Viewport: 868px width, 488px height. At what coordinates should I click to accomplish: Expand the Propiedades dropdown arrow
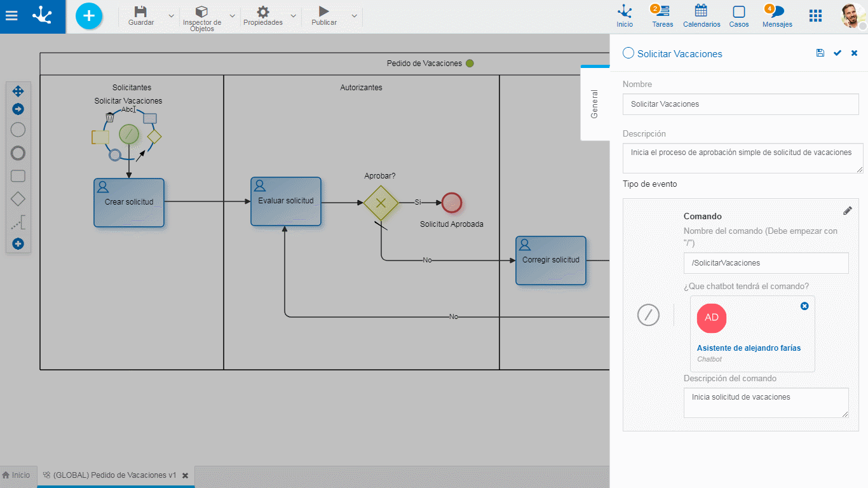point(293,16)
